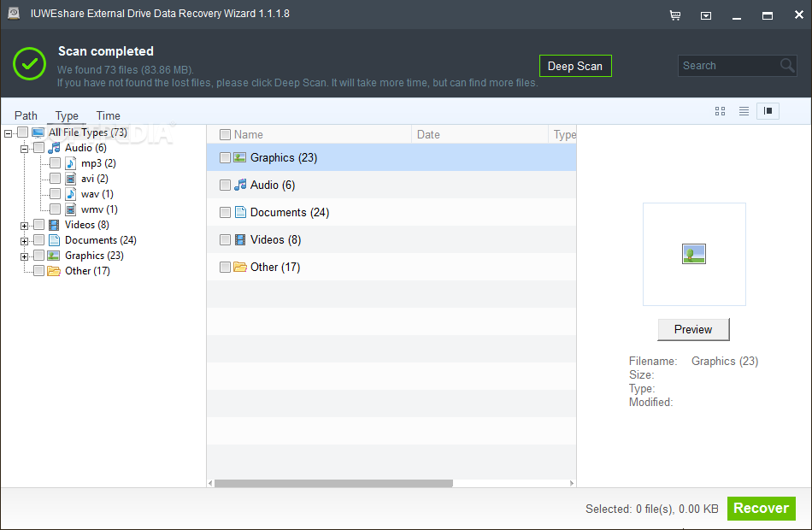Click the Audio icon in file list
Screen dimensions: 812x530
click(x=240, y=185)
